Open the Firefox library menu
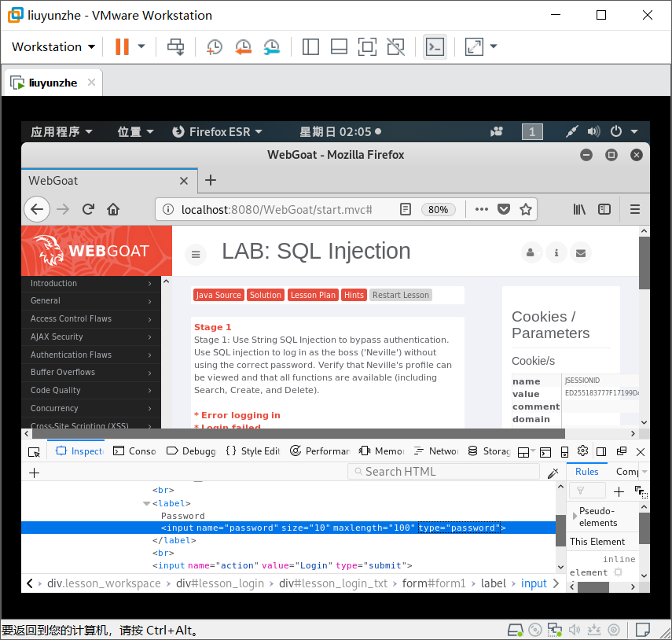The image size is (672, 640). 579,209
